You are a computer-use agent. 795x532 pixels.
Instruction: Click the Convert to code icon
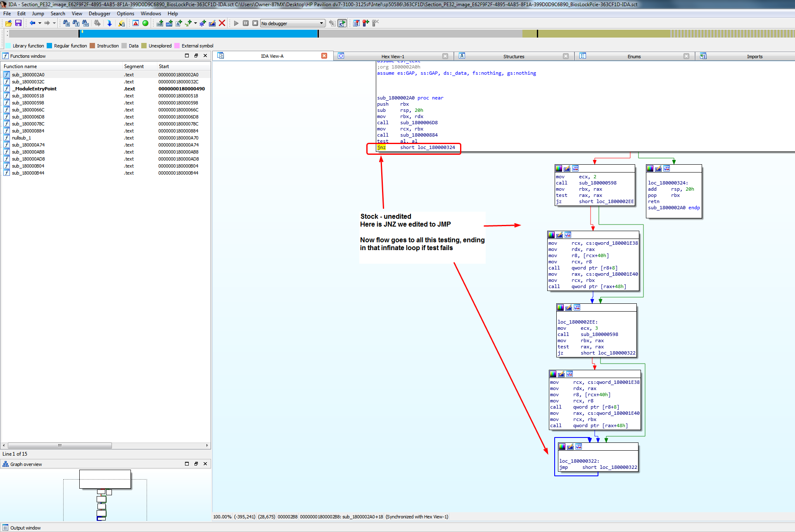160,23
